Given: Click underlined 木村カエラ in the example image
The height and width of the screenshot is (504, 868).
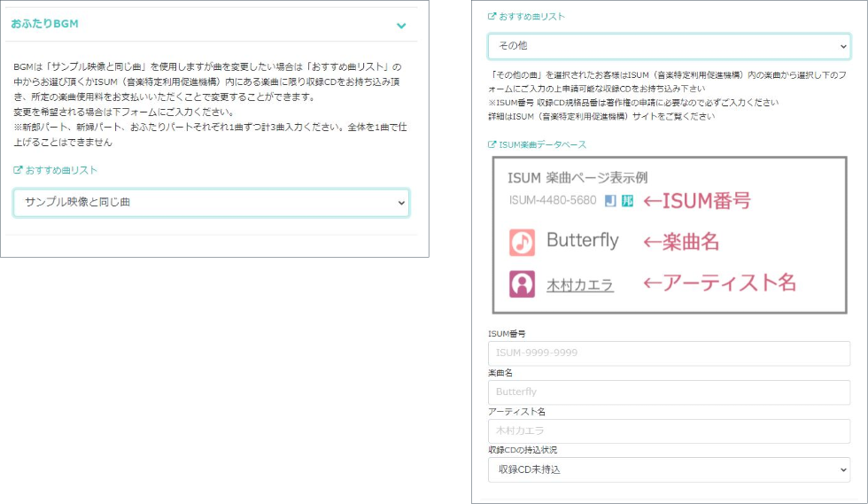Looking at the screenshot, I should [579, 284].
